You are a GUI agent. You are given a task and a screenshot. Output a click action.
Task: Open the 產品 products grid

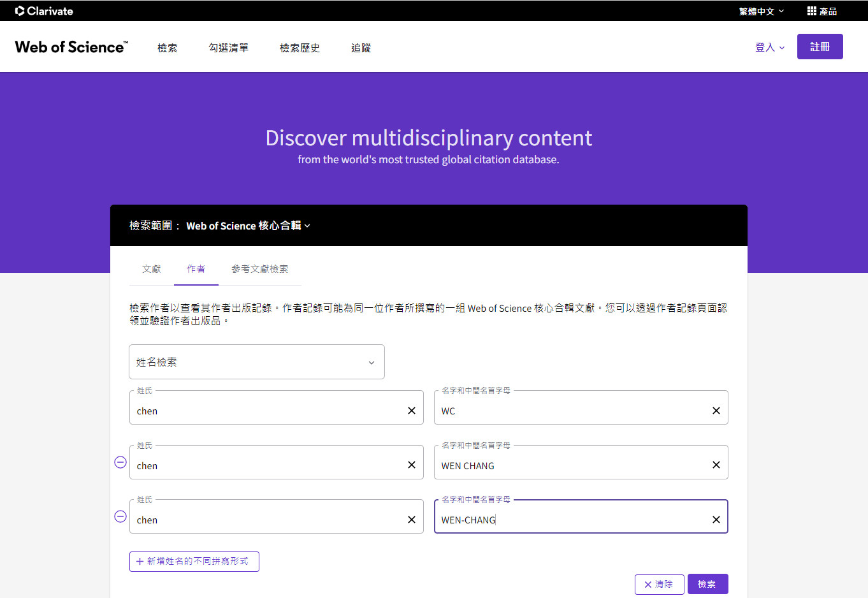821,11
